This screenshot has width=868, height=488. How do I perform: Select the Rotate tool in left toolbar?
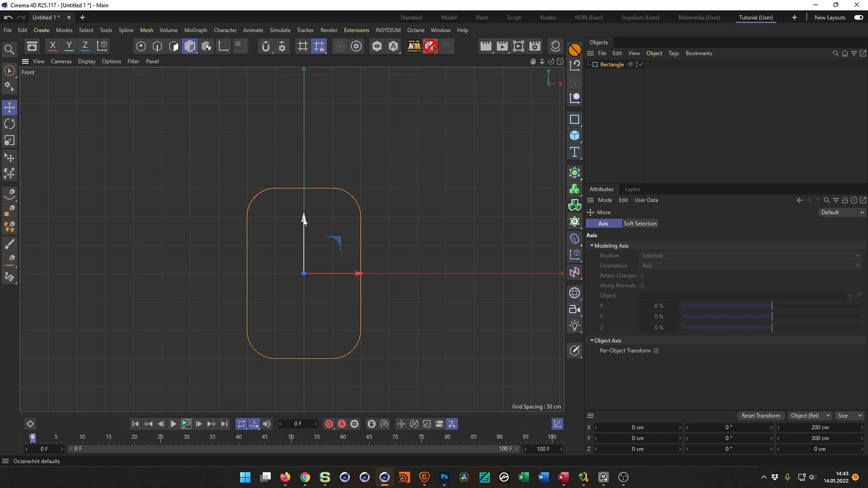9,124
